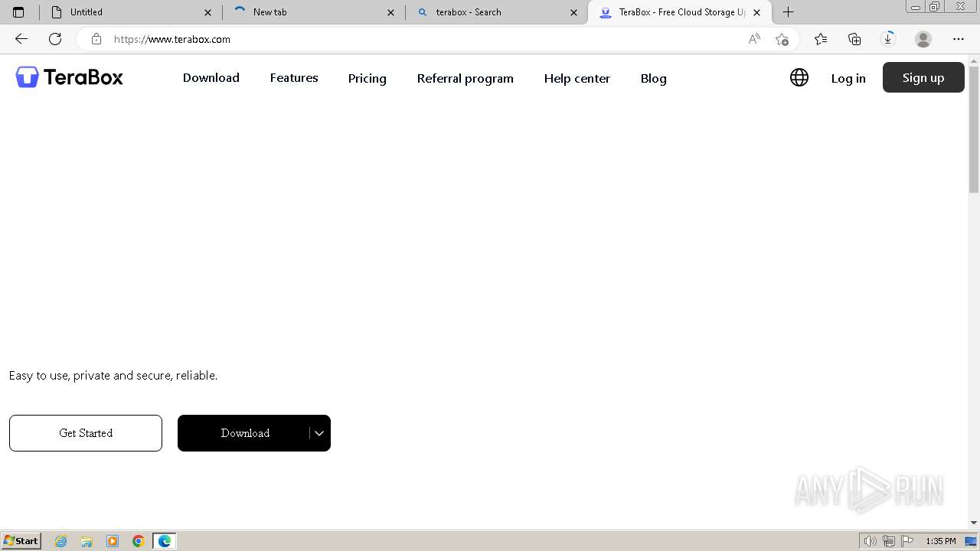This screenshot has width=980, height=551.
Task: Open tab actions menu icon
Action: click(x=18, y=12)
